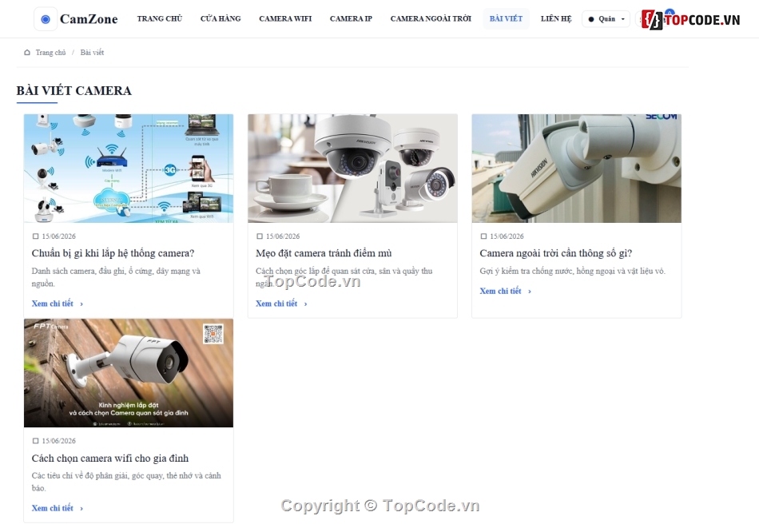Select CAMERA IP in navigation
The width and height of the screenshot is (759, 532).
[x=351, y=19]
